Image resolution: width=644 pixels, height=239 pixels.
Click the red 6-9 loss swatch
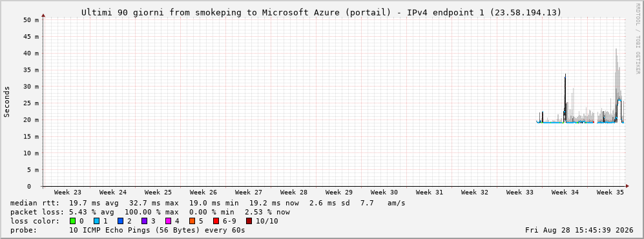click(x=216, y=221)
